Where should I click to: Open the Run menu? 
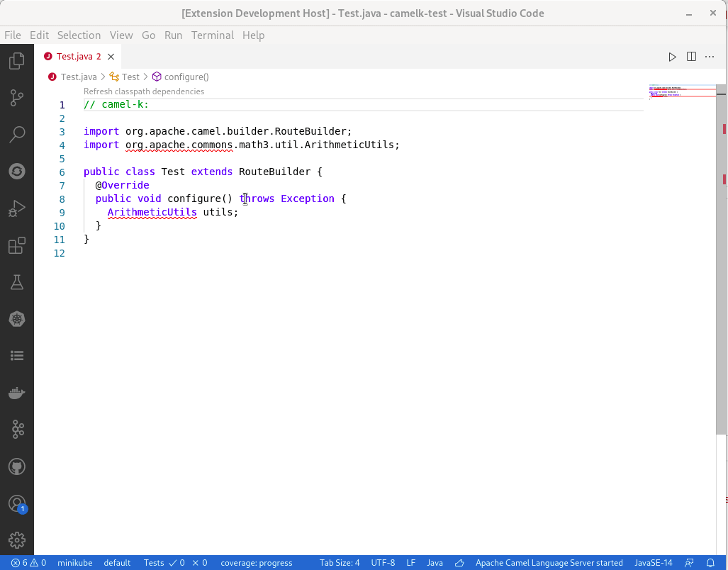(173, 35)
